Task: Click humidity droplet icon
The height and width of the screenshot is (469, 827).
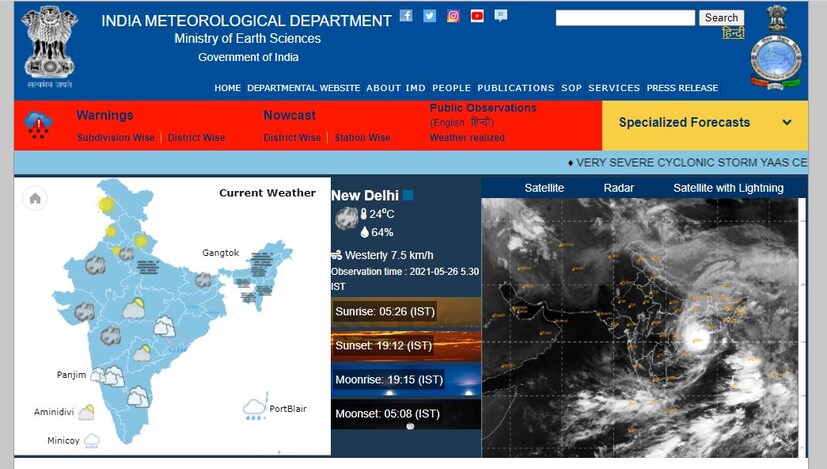Action: pos(364,232)
